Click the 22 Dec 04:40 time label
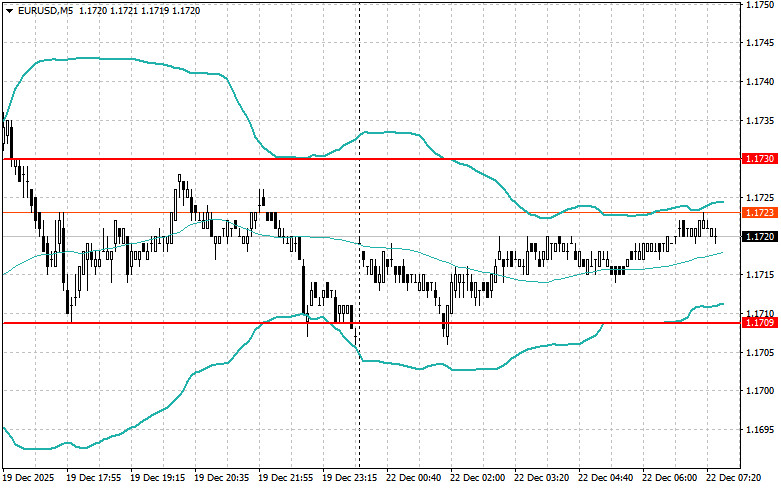 coord(606,479)
